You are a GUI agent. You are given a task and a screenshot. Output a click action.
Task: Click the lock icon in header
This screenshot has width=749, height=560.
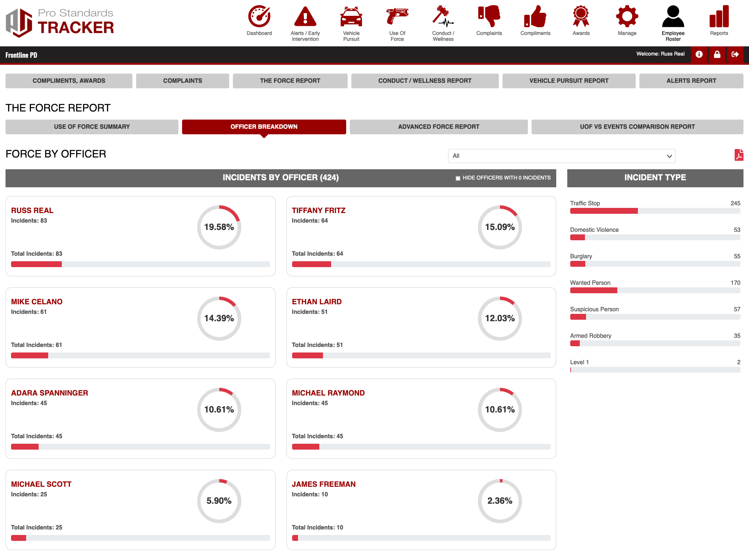(x=717, y=54)
